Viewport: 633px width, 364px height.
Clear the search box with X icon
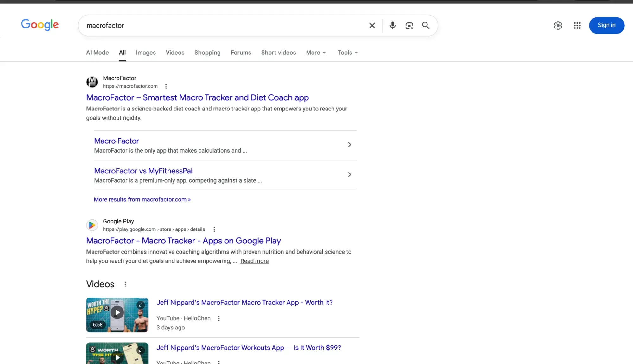372,25
